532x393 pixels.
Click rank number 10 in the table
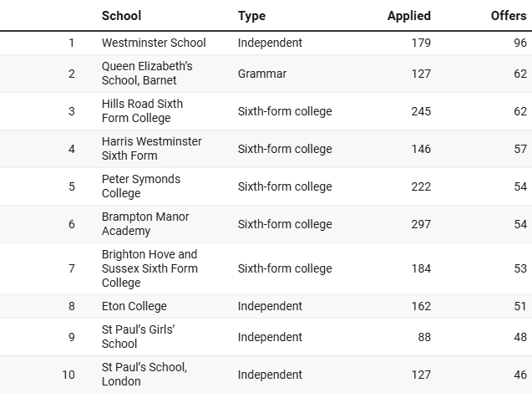coord(68,375)
